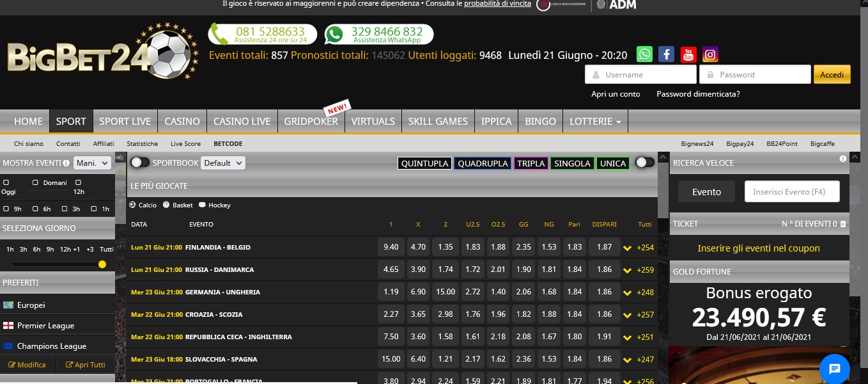Expand odds for Croazia - Scozia row chevron
868x384 pixels.
point(627,315)
